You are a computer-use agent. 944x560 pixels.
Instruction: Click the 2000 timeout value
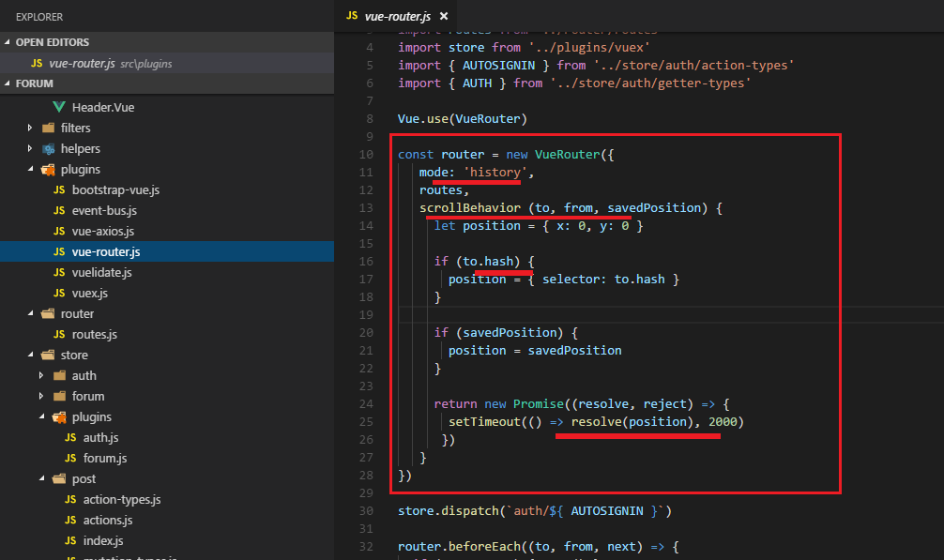coord(723,422)
